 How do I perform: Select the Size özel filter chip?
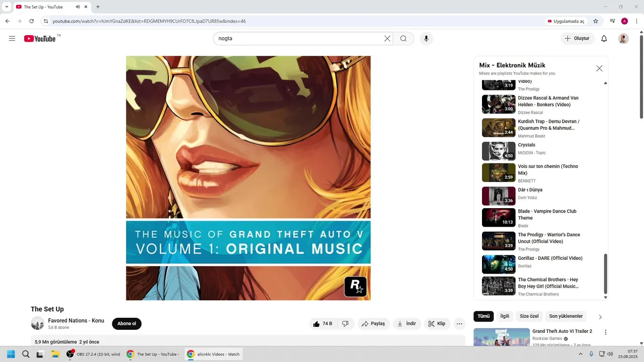(529, 316)
